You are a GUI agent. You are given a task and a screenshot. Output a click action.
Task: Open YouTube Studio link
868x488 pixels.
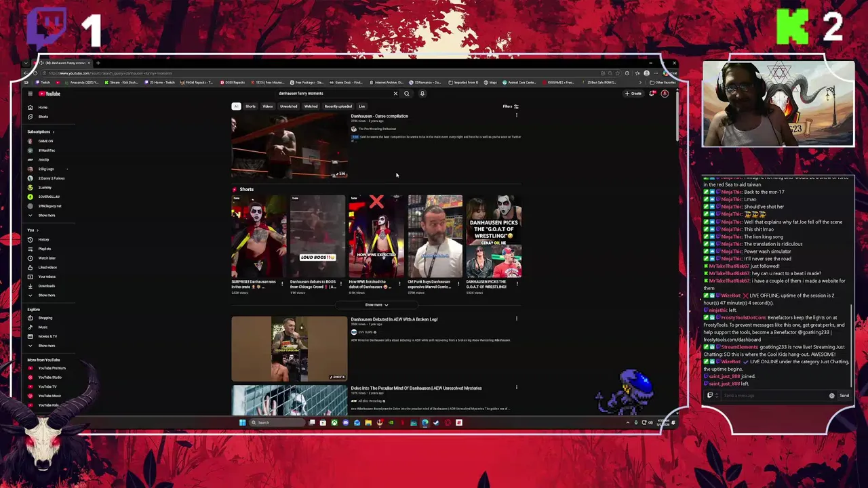(x=50, y=378)
